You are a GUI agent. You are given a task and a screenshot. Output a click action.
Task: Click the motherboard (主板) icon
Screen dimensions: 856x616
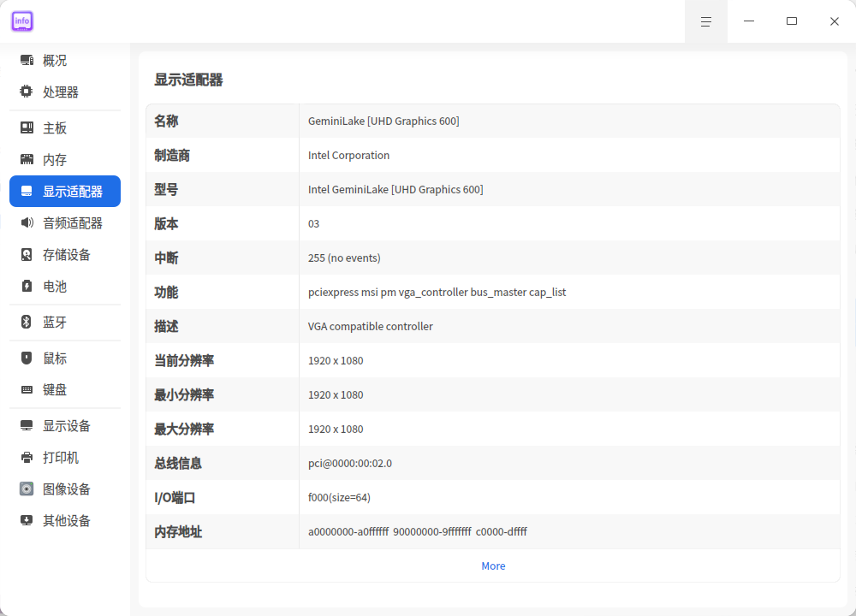tap(27, 127)
